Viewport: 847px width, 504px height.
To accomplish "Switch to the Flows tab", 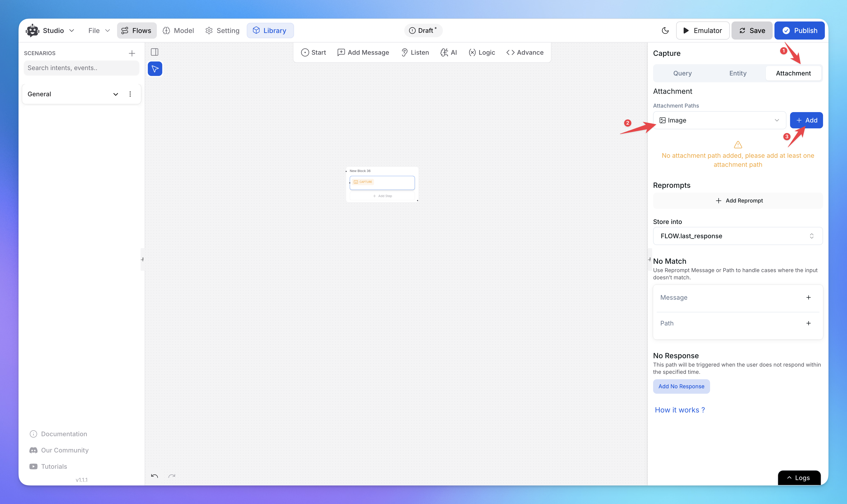I will (136, 31).
